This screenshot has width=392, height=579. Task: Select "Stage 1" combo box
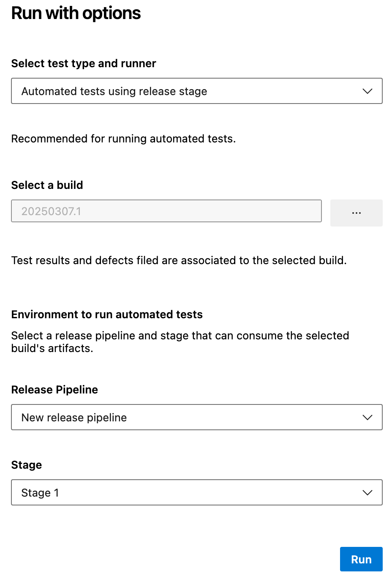click(x=196, y=492)
